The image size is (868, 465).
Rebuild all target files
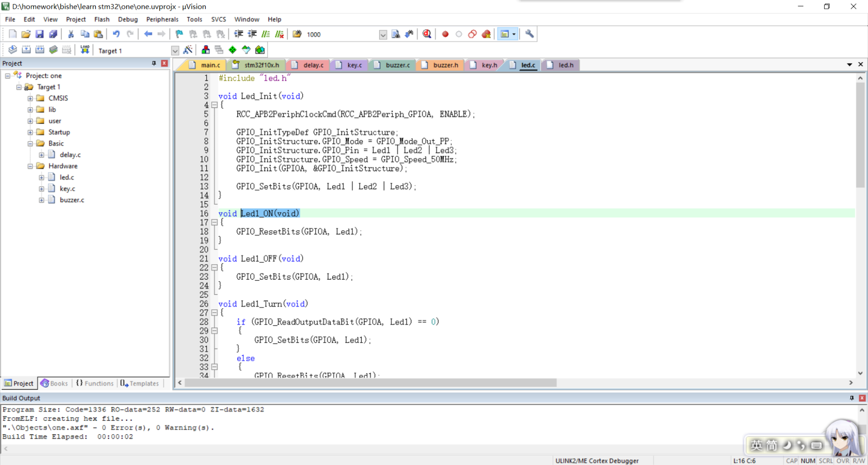coord(40,50)
